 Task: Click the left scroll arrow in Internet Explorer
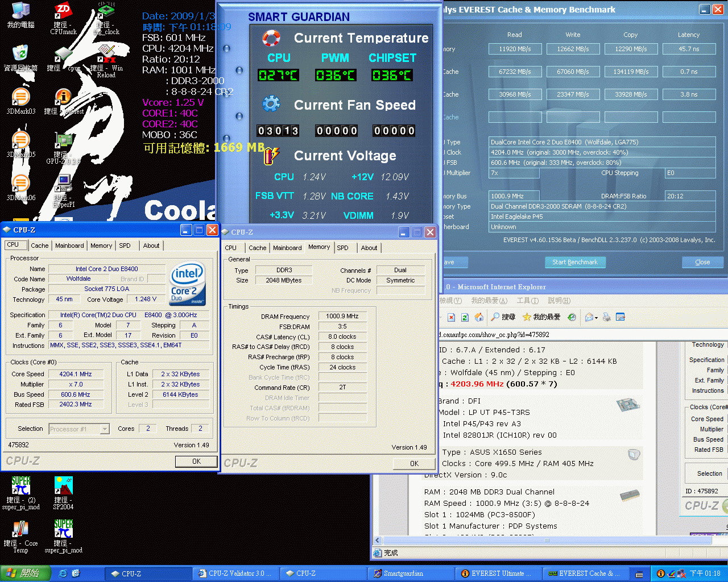point(378,541)
